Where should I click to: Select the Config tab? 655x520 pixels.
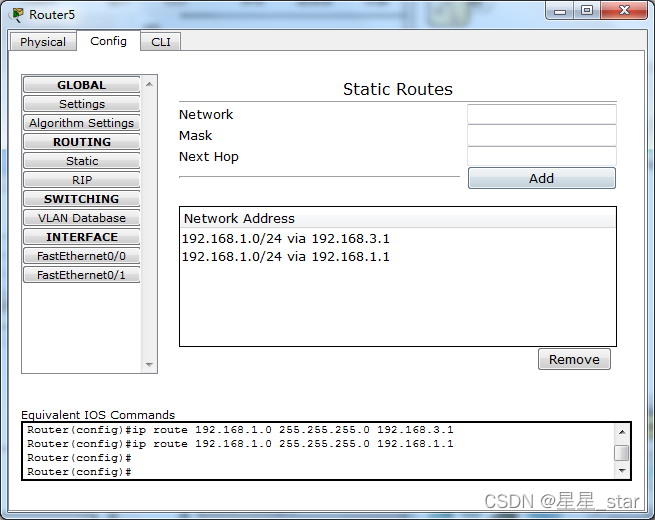(109, 41)
